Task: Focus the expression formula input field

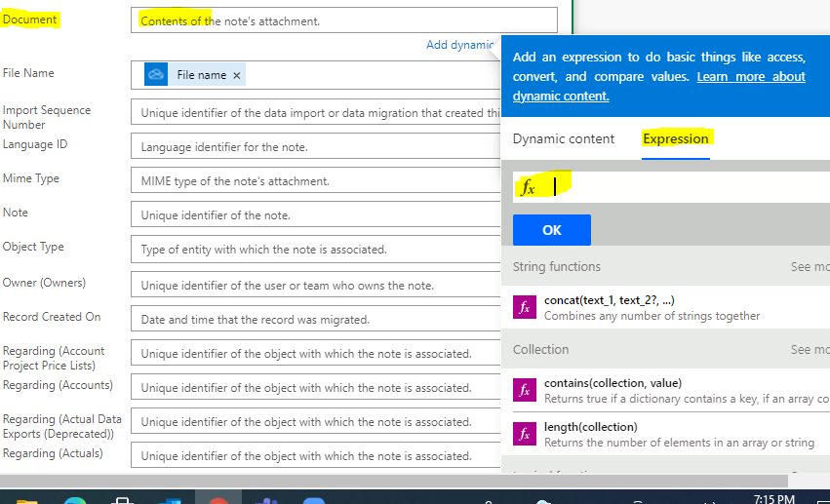Action: (671, 187)
